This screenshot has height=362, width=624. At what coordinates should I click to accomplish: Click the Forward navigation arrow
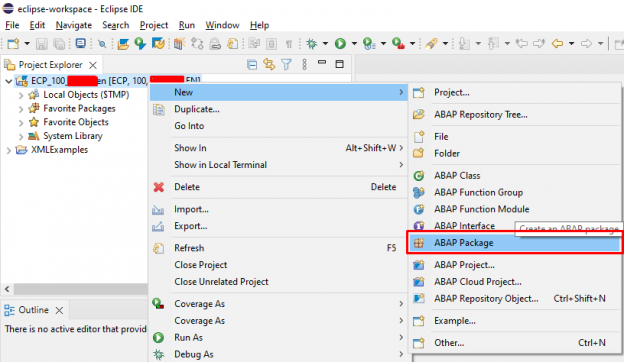point(586,43)
